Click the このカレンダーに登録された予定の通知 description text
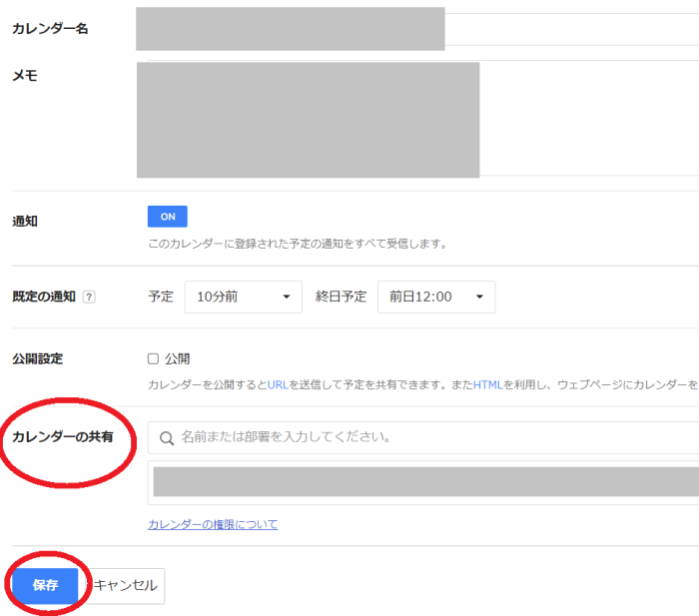699x616 pixels. point(298,244)
